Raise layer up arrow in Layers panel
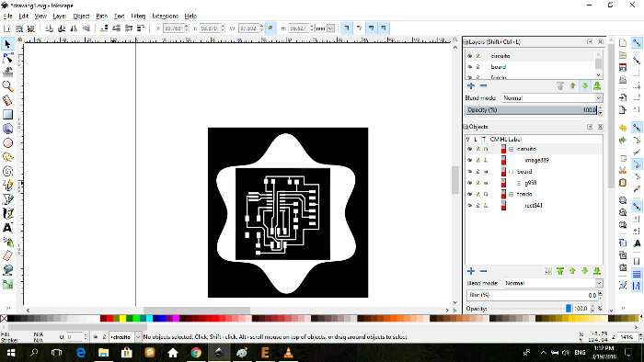The width and height of the screenshot is (644, 362). [x=572, y=85]
